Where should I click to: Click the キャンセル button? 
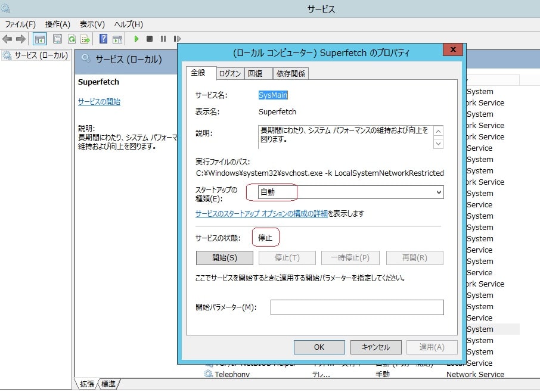pyautogui.click(x=375, y=347)
